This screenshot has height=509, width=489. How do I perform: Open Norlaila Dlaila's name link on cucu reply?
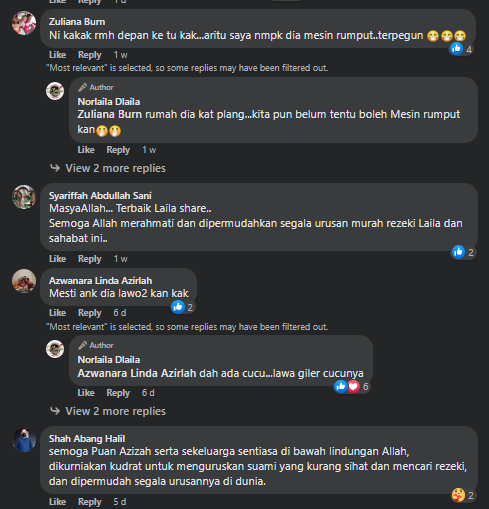point(109,360)
